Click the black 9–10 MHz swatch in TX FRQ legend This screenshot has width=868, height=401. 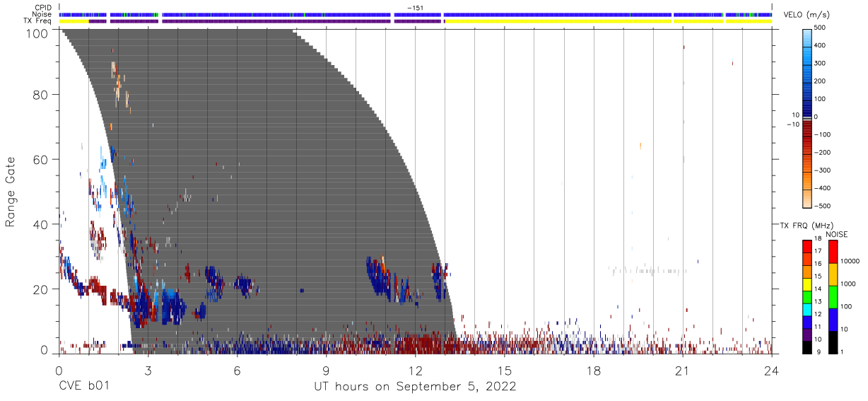pyautogui.click(x=807, y=347)
